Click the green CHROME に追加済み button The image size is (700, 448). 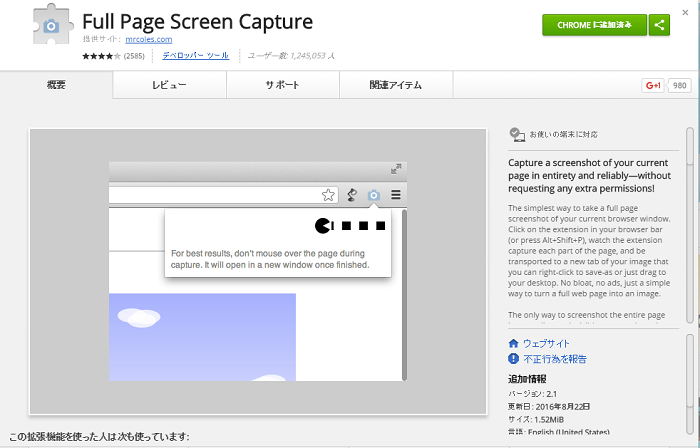tap(594, 25)
